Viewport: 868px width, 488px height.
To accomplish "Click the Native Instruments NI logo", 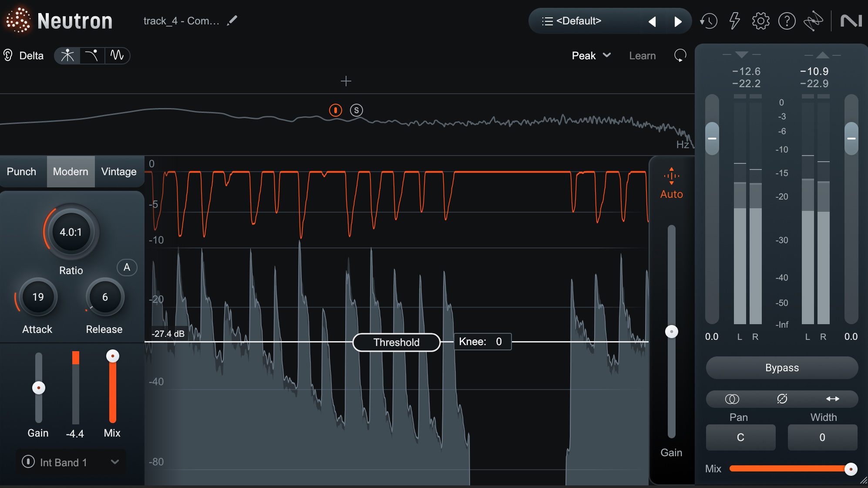I will coord(851,21).
